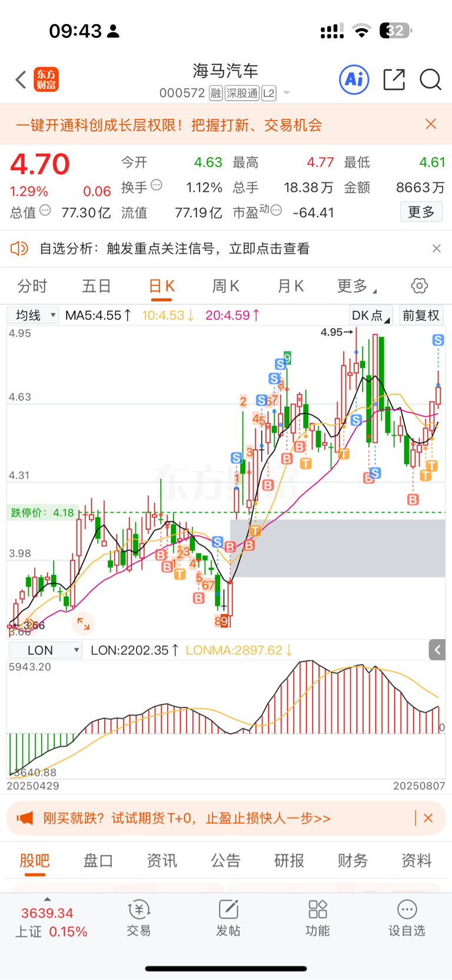452x980 pixels.
Task: Open the search magnifier icon
Action: pos(430,79)
